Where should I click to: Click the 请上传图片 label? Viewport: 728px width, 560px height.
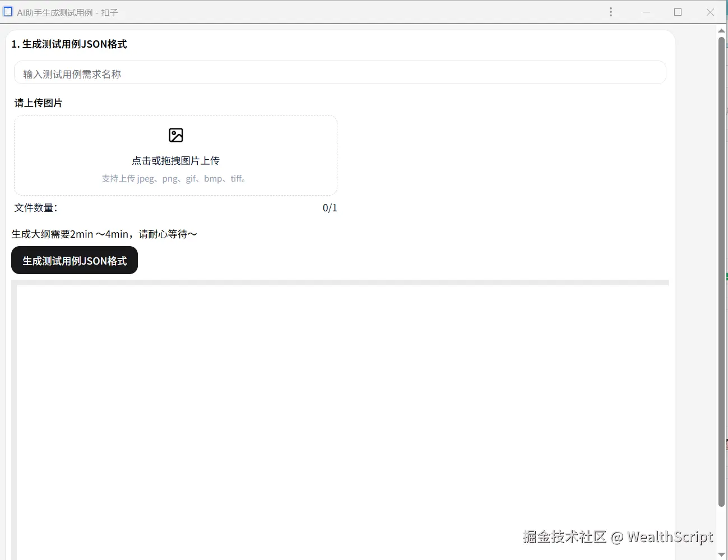38,103
